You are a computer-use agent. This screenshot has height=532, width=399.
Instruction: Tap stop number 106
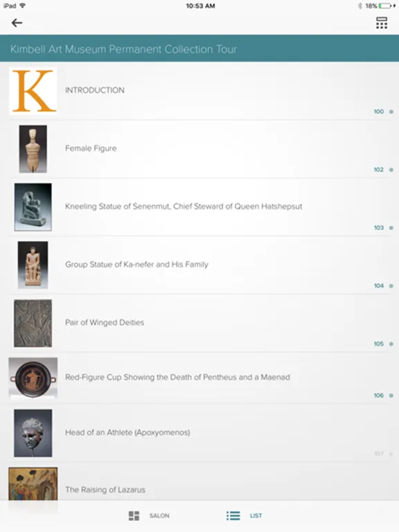pyautogui.click(x=379, y=396)
